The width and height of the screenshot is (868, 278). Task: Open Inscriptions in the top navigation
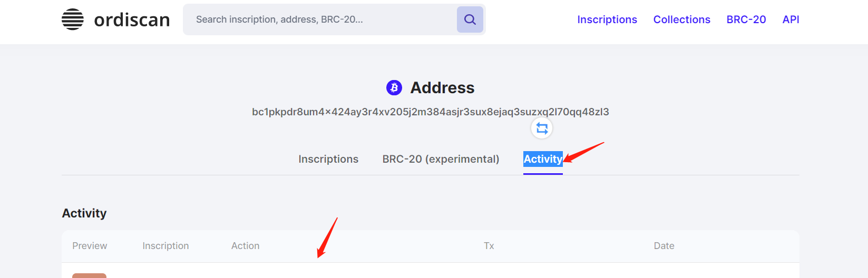click(607, 19)
